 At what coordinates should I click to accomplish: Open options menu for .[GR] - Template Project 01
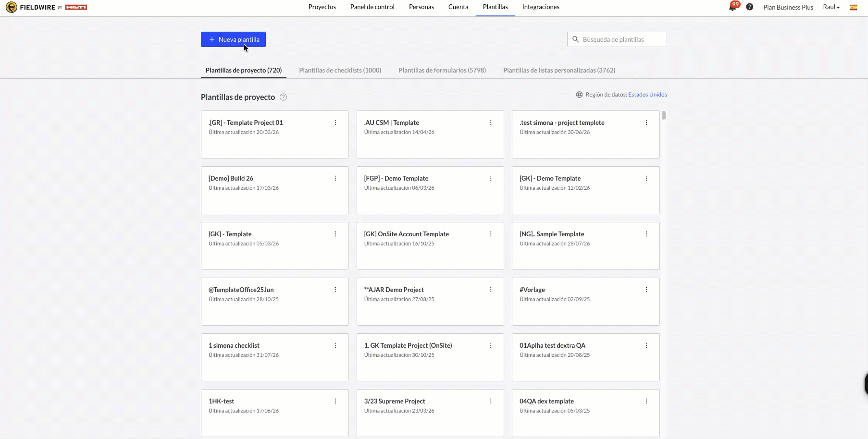pos(335,122)
